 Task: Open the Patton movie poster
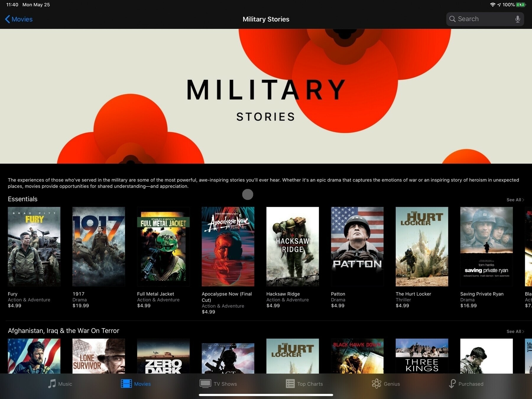click(357, 246)
